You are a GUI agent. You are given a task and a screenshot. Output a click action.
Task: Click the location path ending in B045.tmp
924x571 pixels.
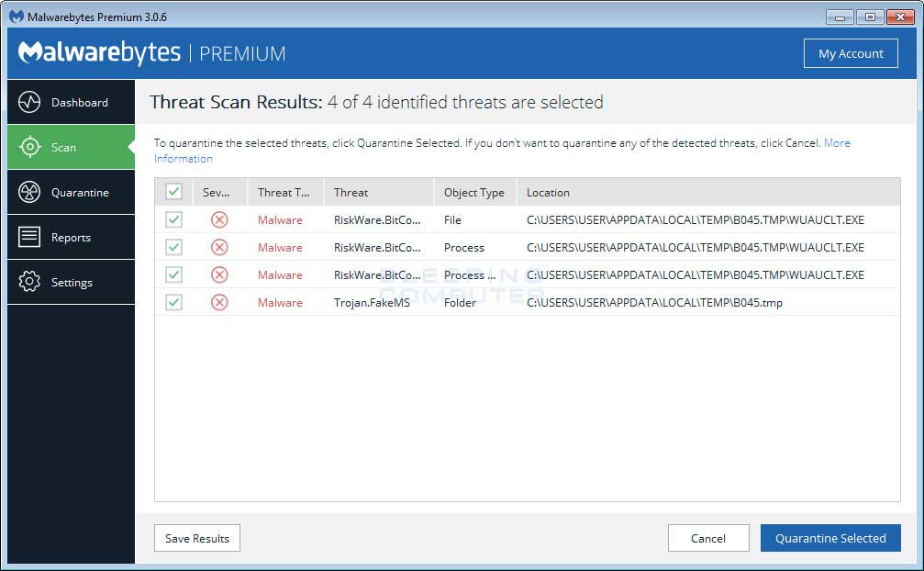[654, 302]
